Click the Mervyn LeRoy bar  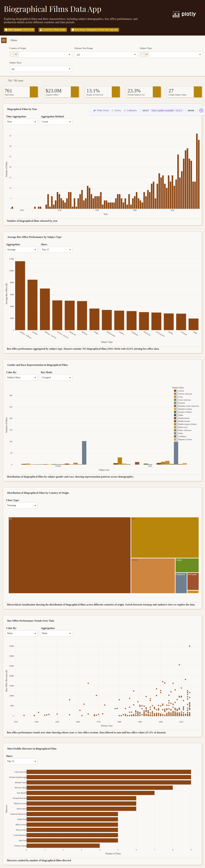[100, 788]
